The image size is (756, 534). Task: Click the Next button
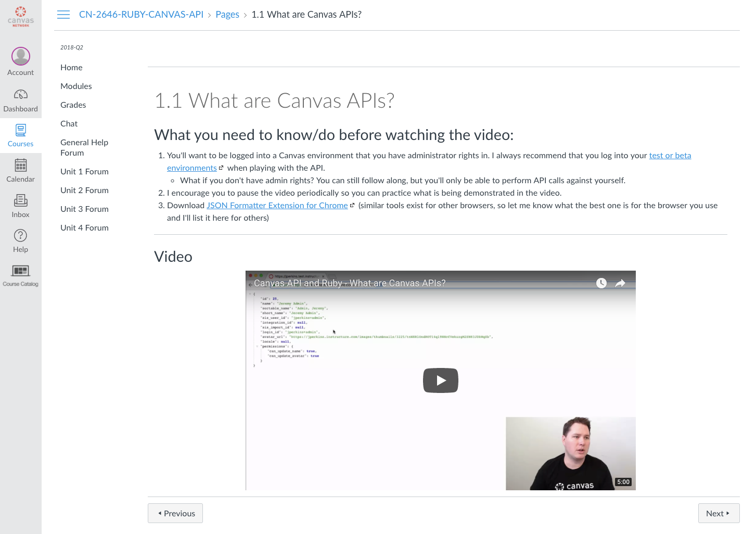coord(718,513)
